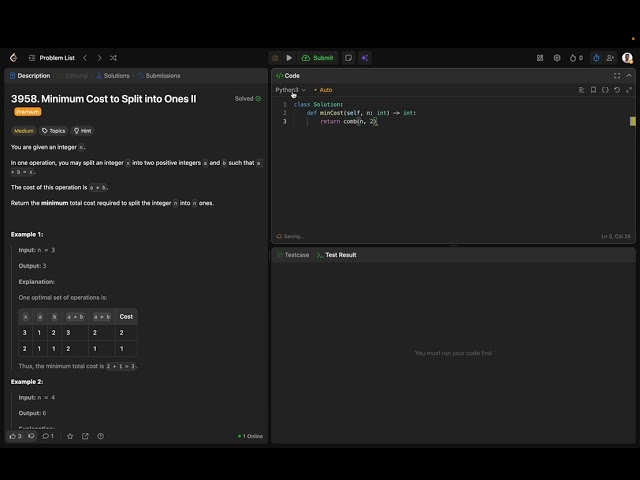The width and height of the screenshot is (640, 480).
Task: Open settings gear in top bar
Action: point(557,58)
